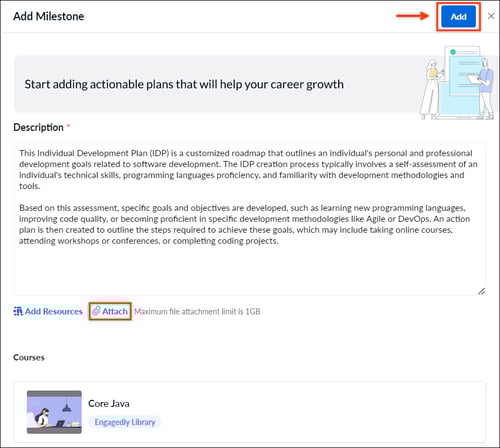Image resolution: width=500 pixels, height=448 pixels.
Task: Click the Courses section heading
Action: 29,357
